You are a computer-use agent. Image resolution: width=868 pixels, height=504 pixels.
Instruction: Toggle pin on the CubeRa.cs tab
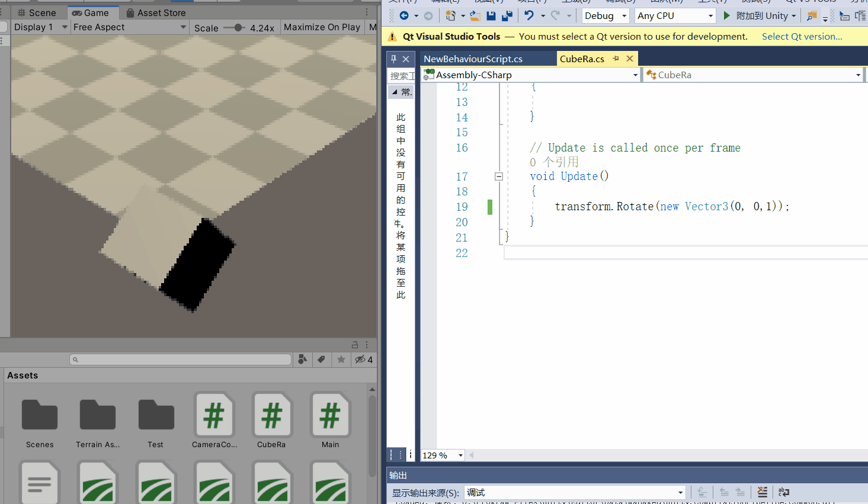616,58
